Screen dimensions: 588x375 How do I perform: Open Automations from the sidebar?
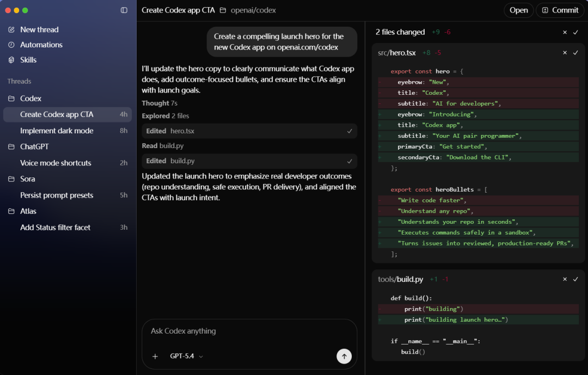coord(41,45)
